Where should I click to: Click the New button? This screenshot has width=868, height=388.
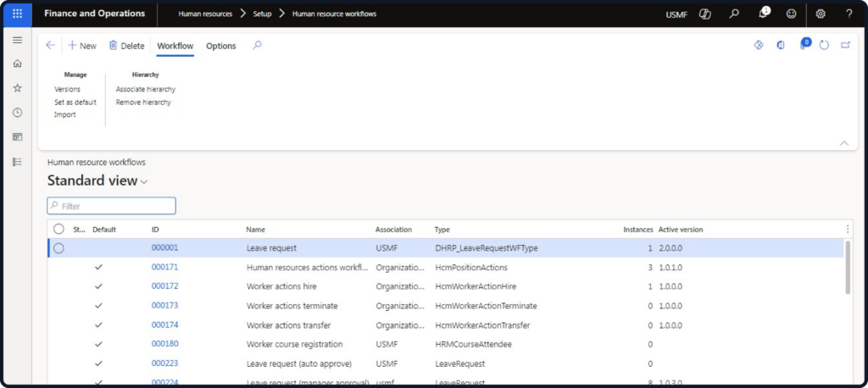82,46
